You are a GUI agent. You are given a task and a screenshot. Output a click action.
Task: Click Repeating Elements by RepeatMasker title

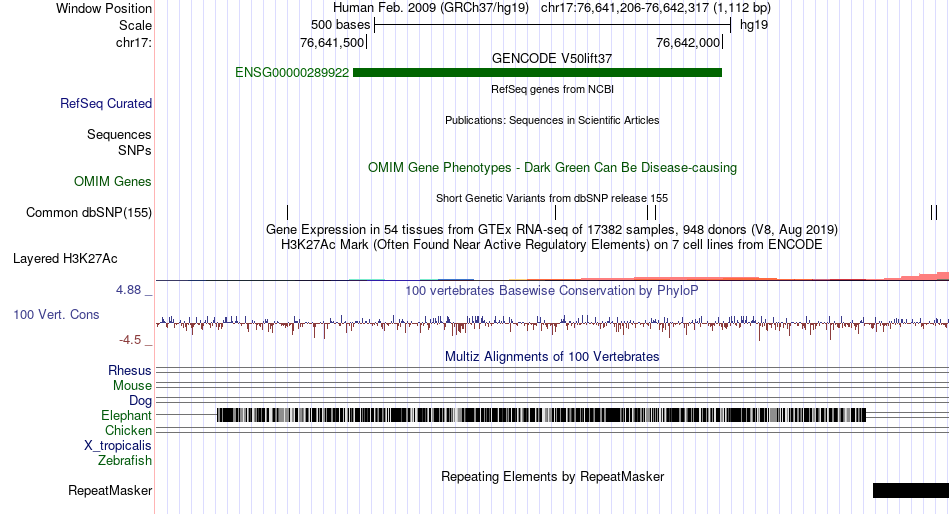[552, 476]
